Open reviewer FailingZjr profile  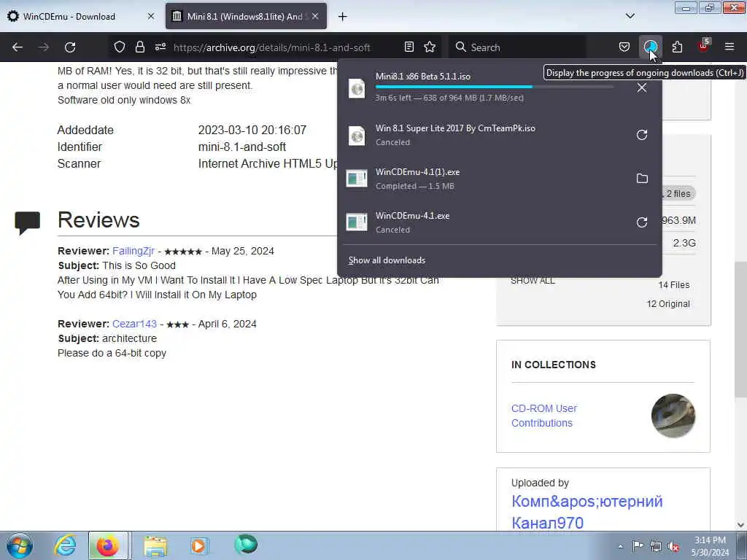pyautogui.click(x=133, y=251)
